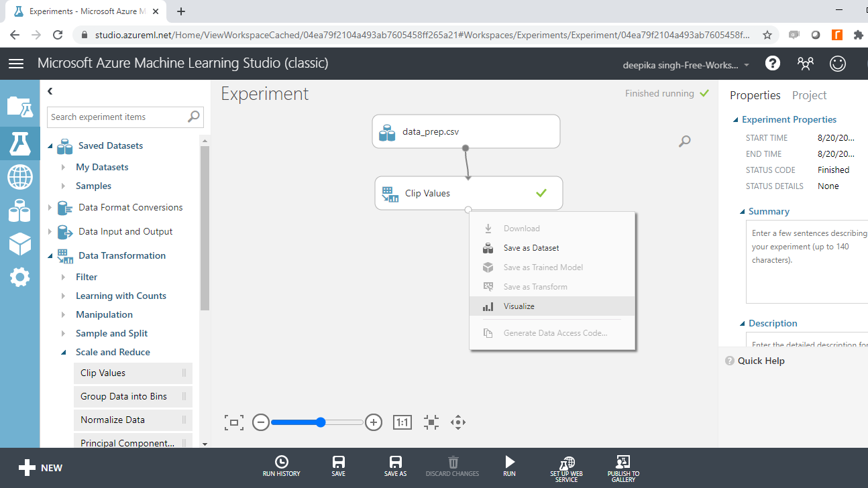868x488 pixels.
Task: Click the search magnifier in module search box
Action: coord(193,117)
